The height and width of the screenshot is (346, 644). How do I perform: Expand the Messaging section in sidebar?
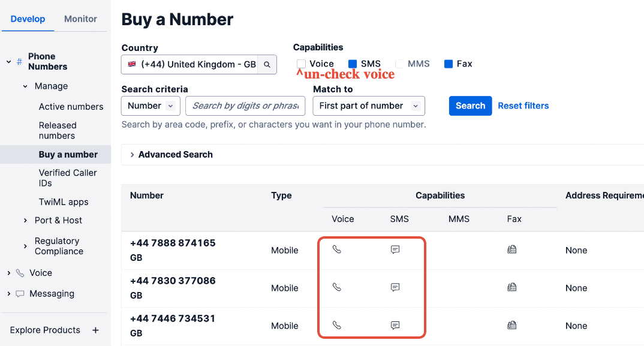[52, 294]
